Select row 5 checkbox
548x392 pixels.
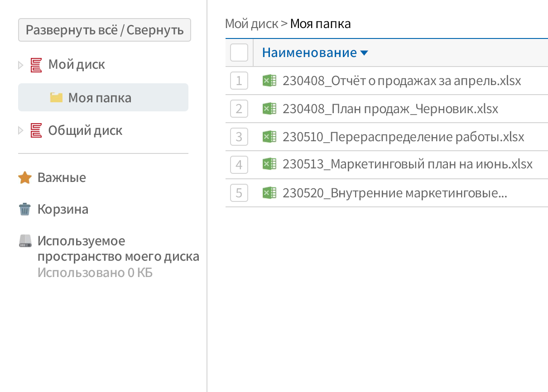click(x=239, y=193)
